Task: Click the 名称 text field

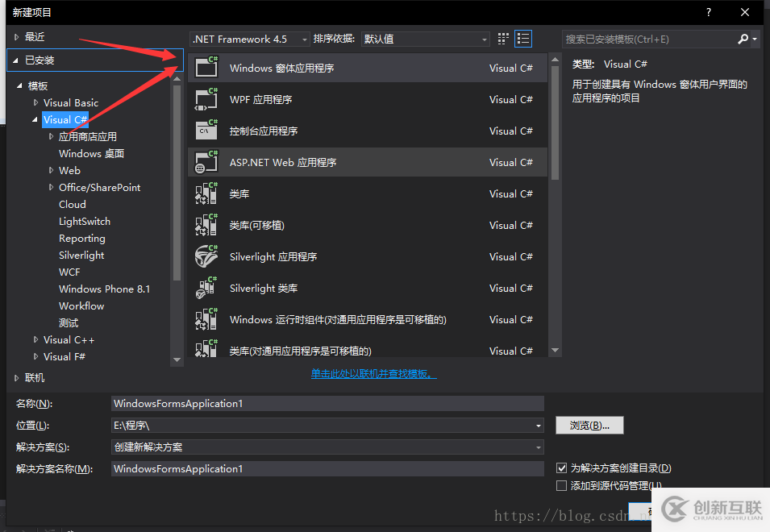Action: coord(327,403)
